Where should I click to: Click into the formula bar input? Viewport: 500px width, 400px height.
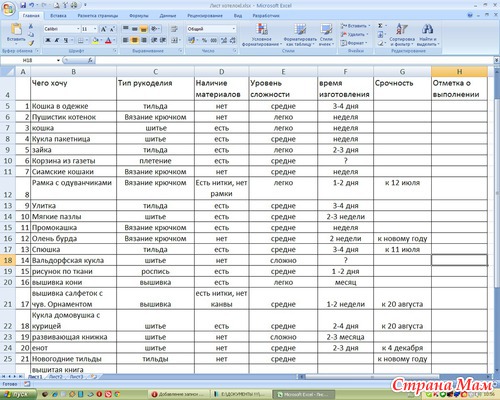(293, 60)
